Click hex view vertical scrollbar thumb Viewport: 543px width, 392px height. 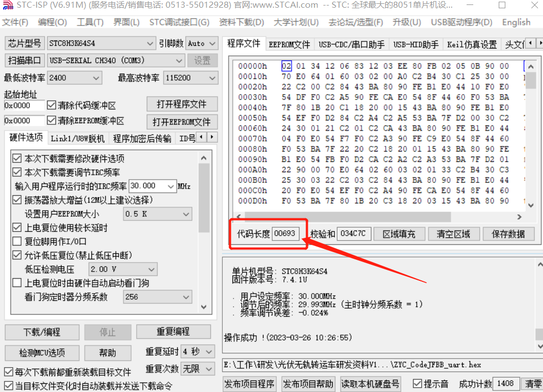tap(531, 80)
